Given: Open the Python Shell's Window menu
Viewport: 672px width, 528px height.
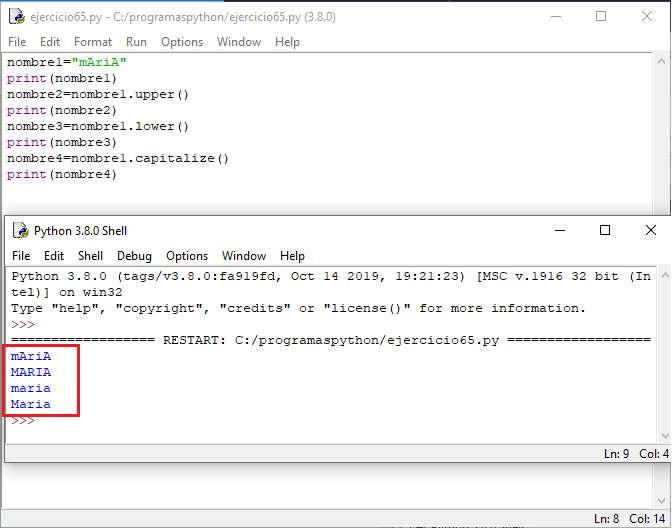Looking at the screenshot, I should pos(244,256).
